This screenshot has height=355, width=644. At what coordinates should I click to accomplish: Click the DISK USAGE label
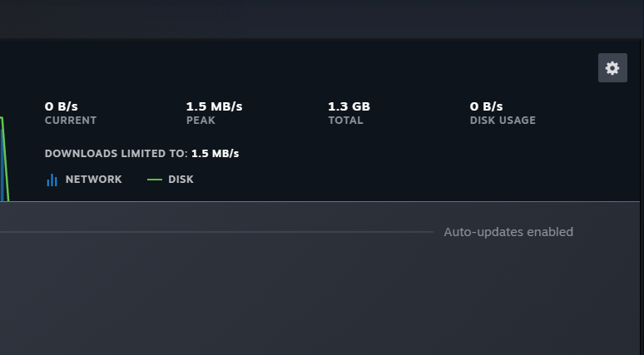pyautogui.click(x=503, y=121)
